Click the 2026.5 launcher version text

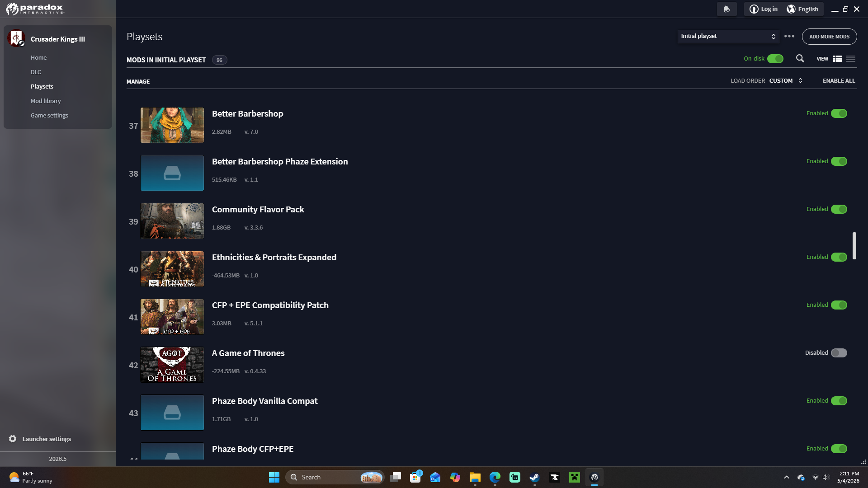click(x=58, y=459)
